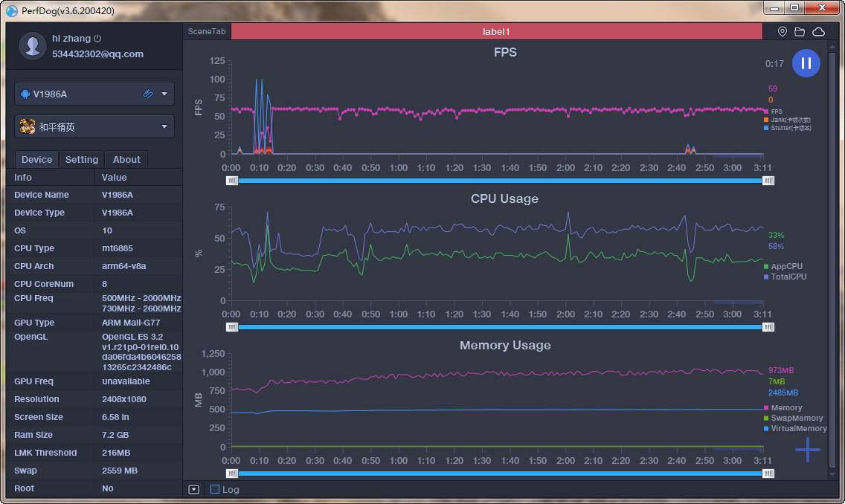Click the user avatar picture
This screenshot has width=845, height=504.
32,45
